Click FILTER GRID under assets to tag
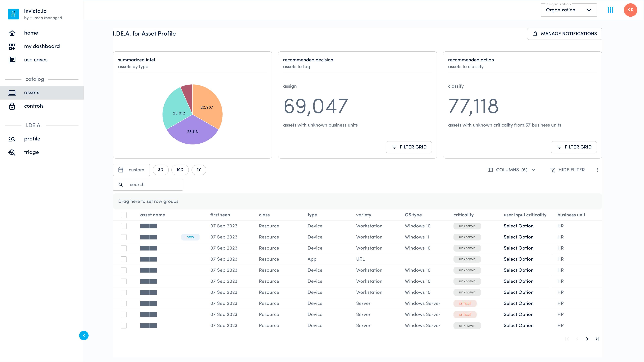 point(409,147)
